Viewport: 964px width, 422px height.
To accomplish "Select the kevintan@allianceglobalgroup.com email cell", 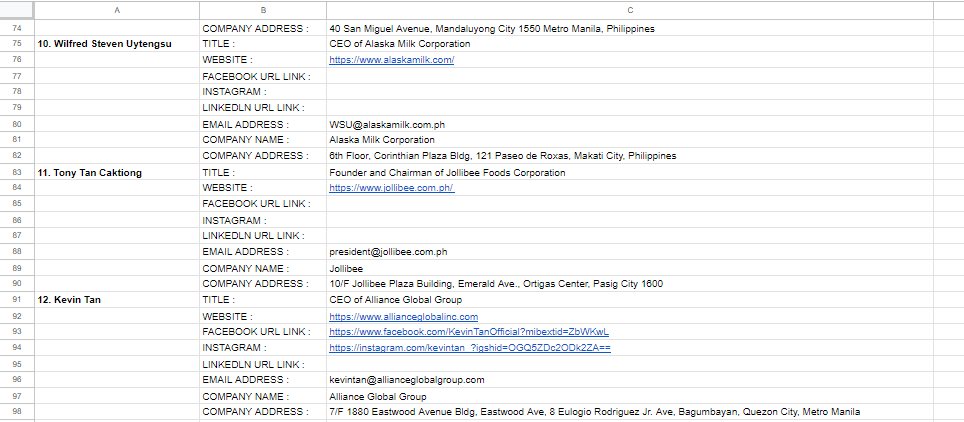I will [630, 380].
